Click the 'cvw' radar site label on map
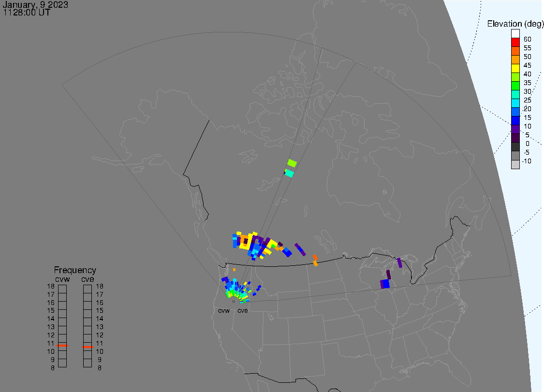This screenshot has width=544, height=392. pyautogui.click(x=224, y=310)
